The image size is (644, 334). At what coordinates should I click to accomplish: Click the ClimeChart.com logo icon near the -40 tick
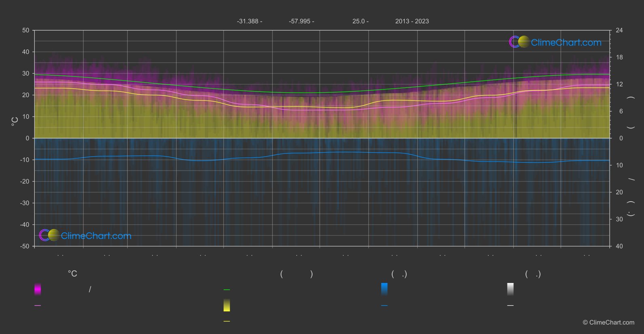[49, 235]
